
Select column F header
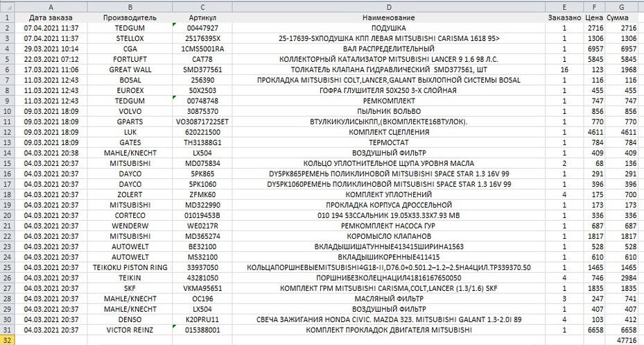point(594,7)
